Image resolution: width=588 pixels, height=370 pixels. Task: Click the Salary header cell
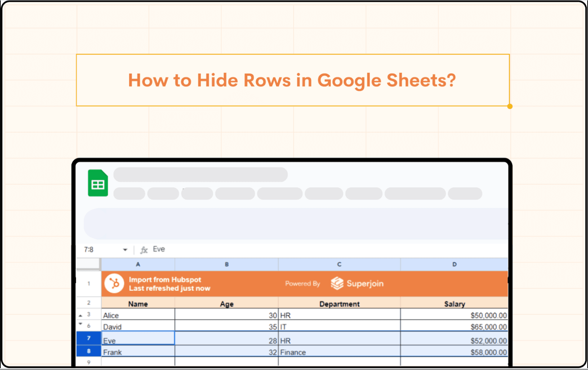pos(454,303)
